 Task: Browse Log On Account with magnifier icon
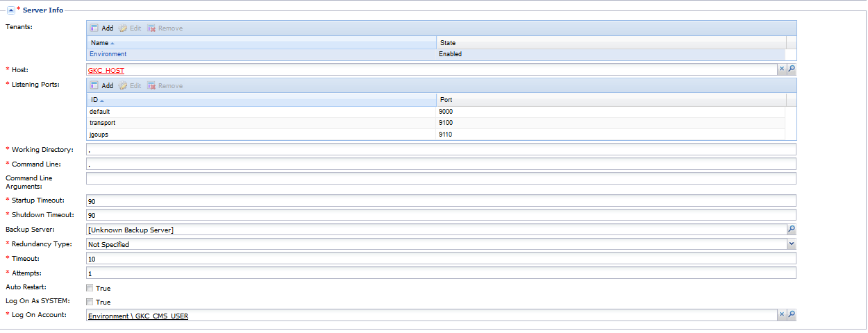[x=791, y=315]
